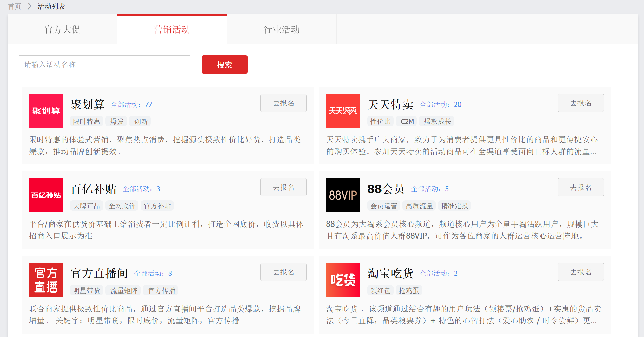Click the 88会员 description paragraph
The height and width of the screenshot is (337, 644).
click(x=462, y=230)
